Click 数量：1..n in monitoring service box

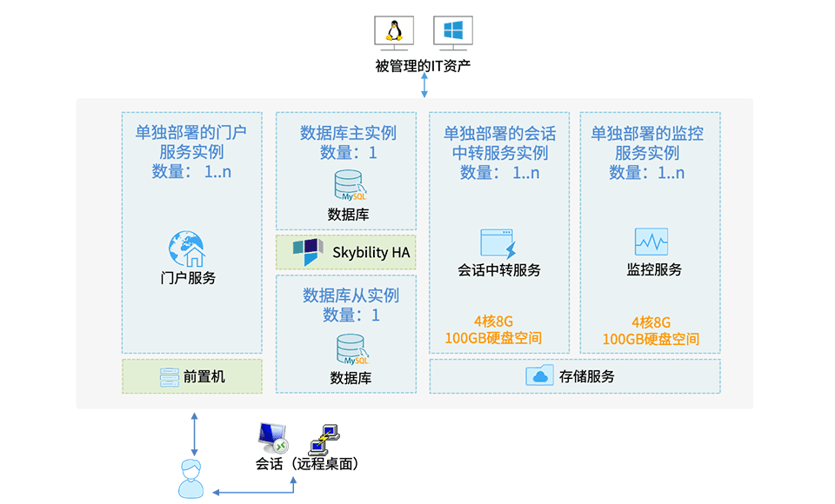(x=647, y=173)
